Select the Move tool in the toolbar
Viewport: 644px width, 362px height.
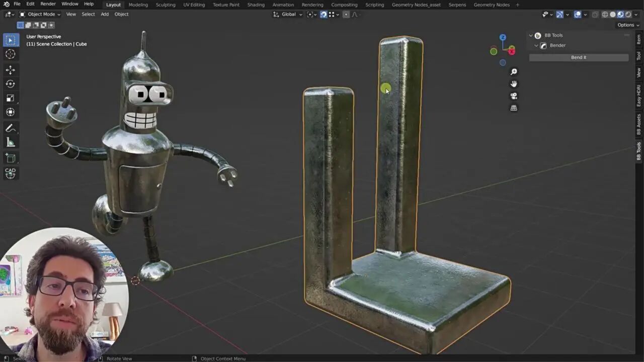point(11,69)
